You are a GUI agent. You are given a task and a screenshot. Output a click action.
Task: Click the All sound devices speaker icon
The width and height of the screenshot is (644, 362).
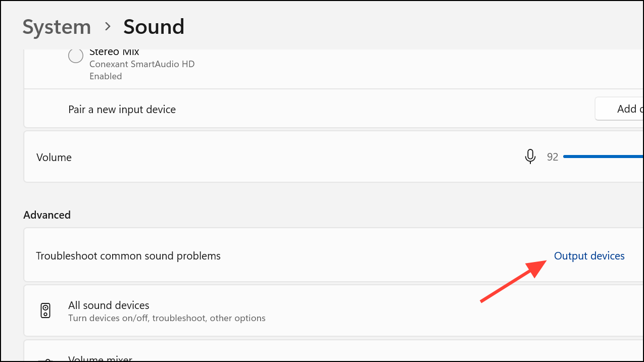tap(45, 311)
